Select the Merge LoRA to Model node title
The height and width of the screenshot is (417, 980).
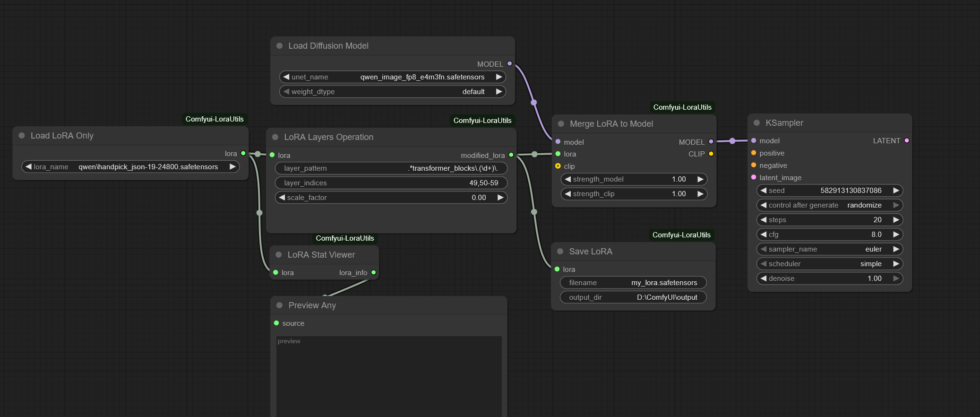(x=611, y=124)
